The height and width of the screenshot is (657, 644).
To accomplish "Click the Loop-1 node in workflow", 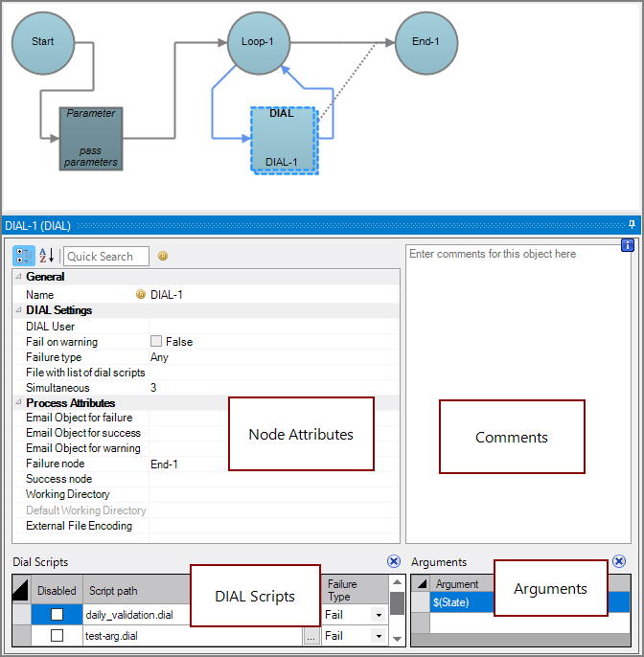I will 259,42.
